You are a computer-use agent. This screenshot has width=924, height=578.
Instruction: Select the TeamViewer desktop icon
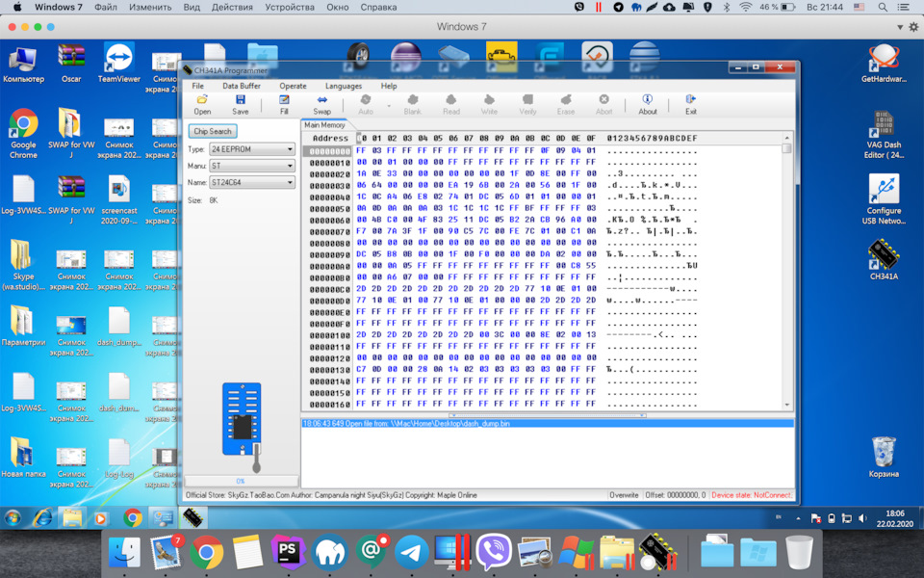tap(119, 63)
